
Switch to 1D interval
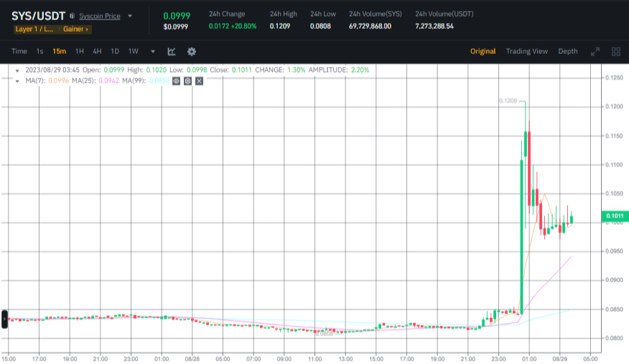pyautogui.click(x=115, y=51)
